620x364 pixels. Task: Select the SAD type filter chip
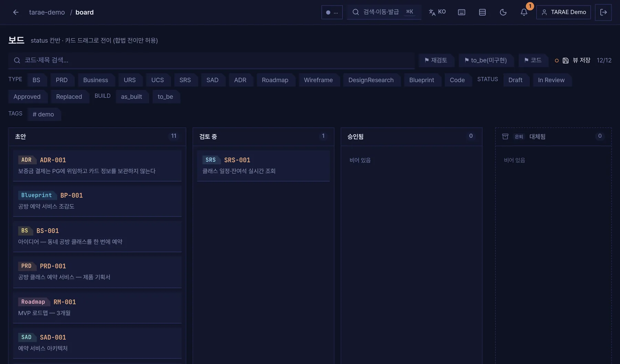tap(213, 80)
